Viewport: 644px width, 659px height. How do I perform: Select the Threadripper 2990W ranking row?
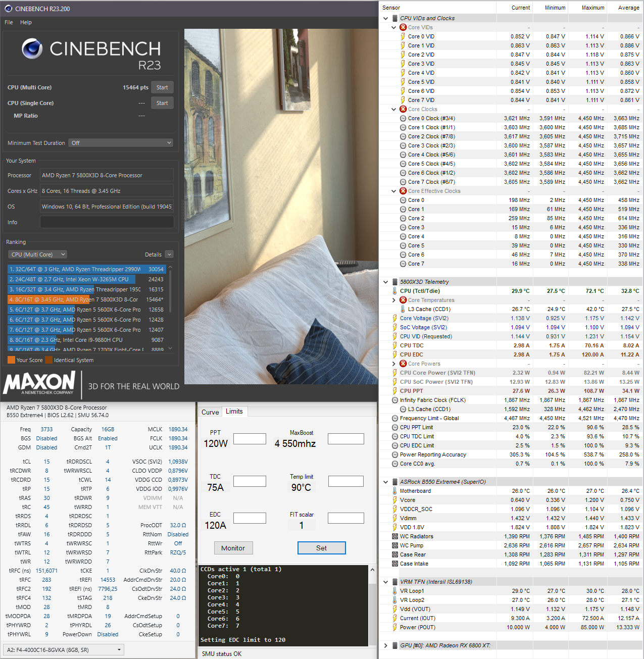86,269
